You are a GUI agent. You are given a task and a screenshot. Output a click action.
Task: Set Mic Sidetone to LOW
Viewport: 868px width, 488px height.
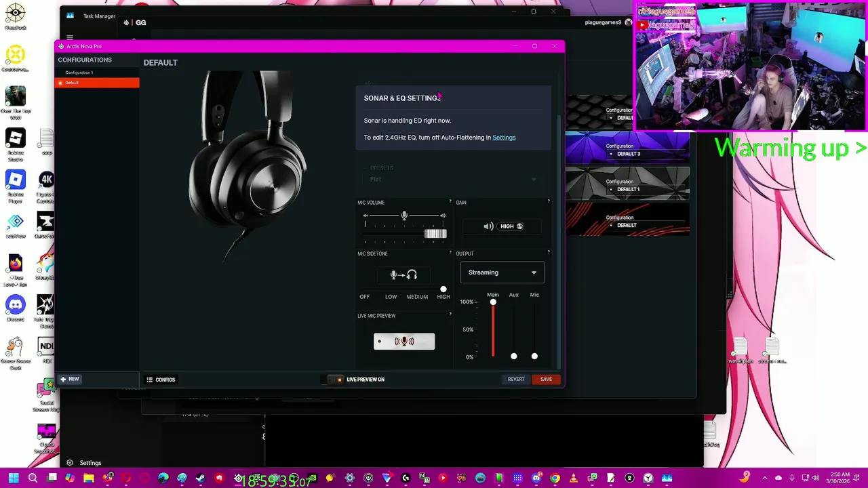391,297
